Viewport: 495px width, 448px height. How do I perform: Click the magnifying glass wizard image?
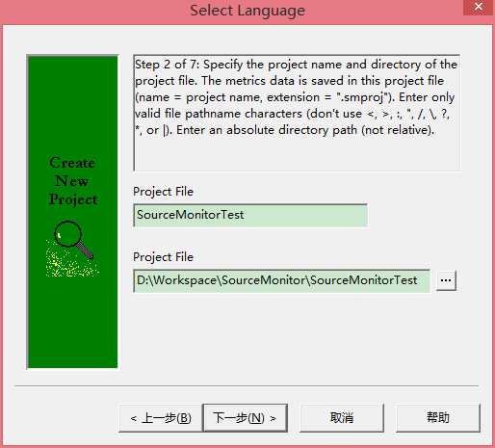point(72,249)
